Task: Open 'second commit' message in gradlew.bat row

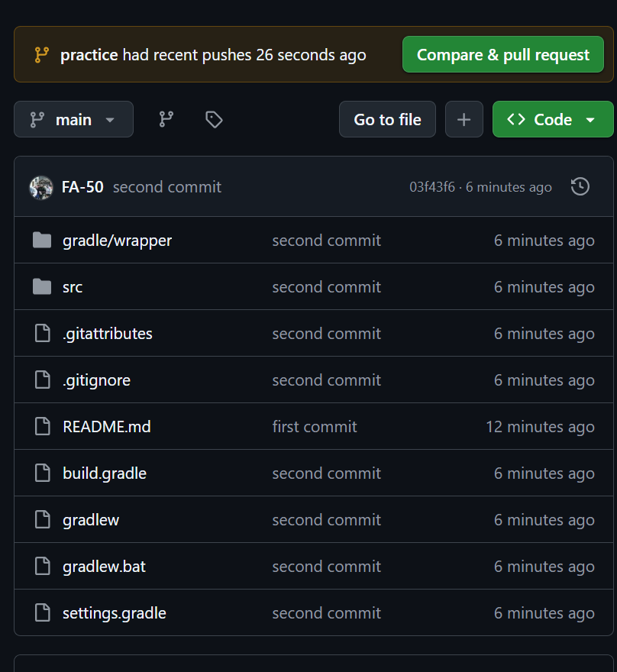Action: coord(327,567)
